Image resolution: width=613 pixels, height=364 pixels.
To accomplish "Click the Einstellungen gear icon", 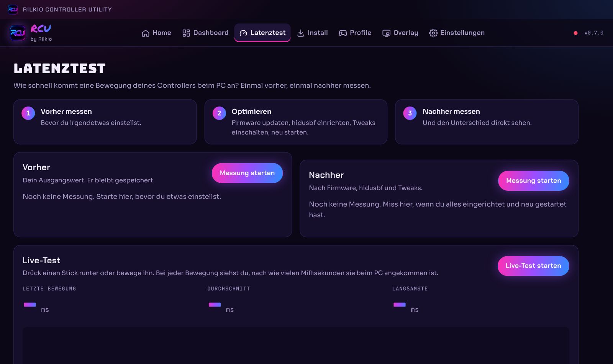I will (x=433, y=33).
